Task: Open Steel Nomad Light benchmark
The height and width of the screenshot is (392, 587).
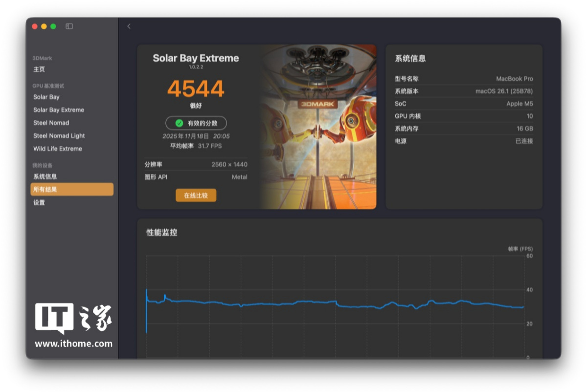Action: coord(59,136)
